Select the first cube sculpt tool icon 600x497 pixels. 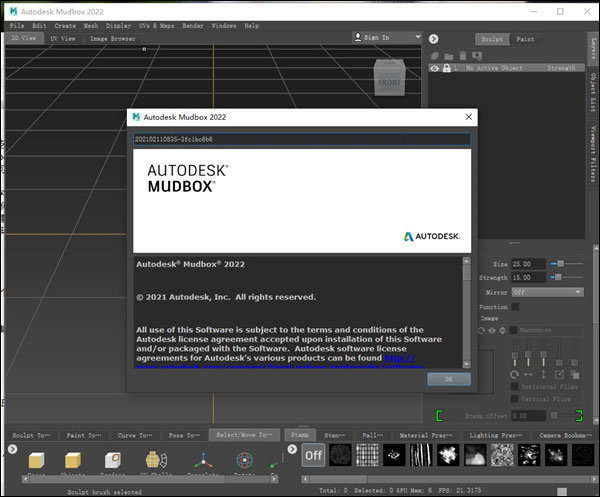(x=36, y=461)
